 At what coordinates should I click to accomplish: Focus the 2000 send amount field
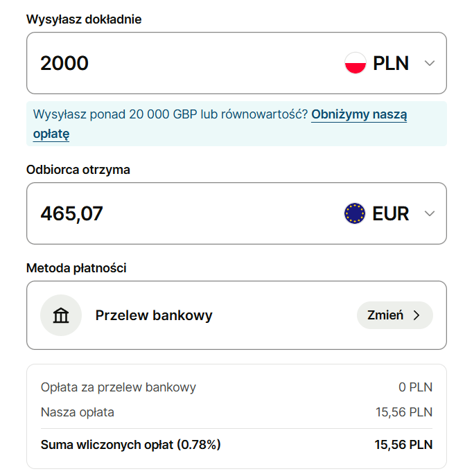(x=173, y=64)
